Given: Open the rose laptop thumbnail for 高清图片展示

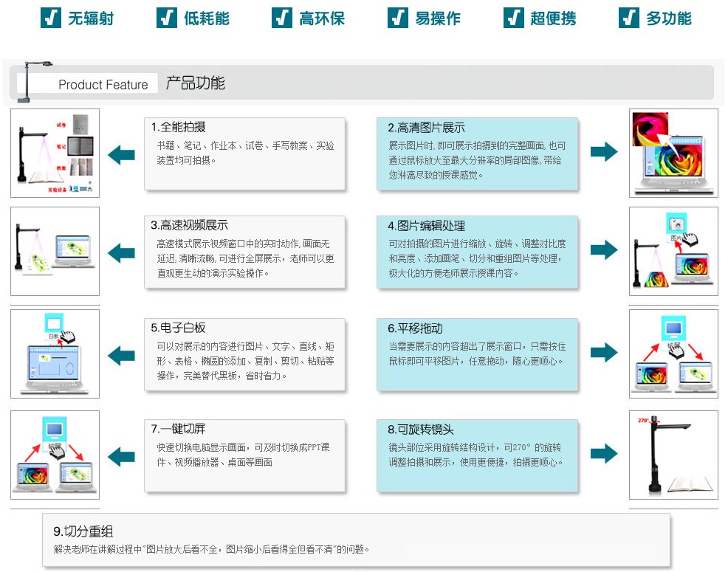Looking at the screenshot, I should coord(673,154).
